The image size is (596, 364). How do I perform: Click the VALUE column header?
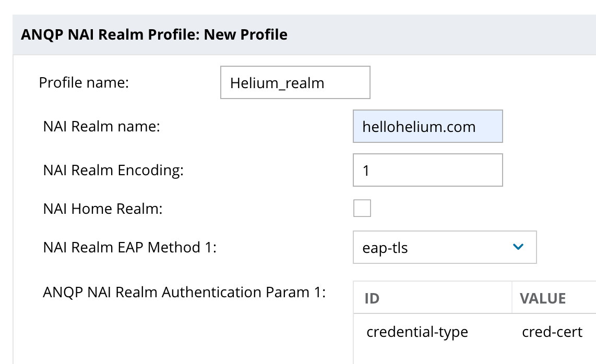click(x=543, y=298)
